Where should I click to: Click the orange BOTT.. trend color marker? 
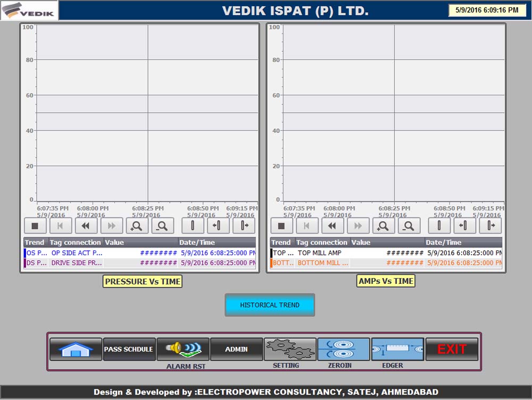coord(271,263)
